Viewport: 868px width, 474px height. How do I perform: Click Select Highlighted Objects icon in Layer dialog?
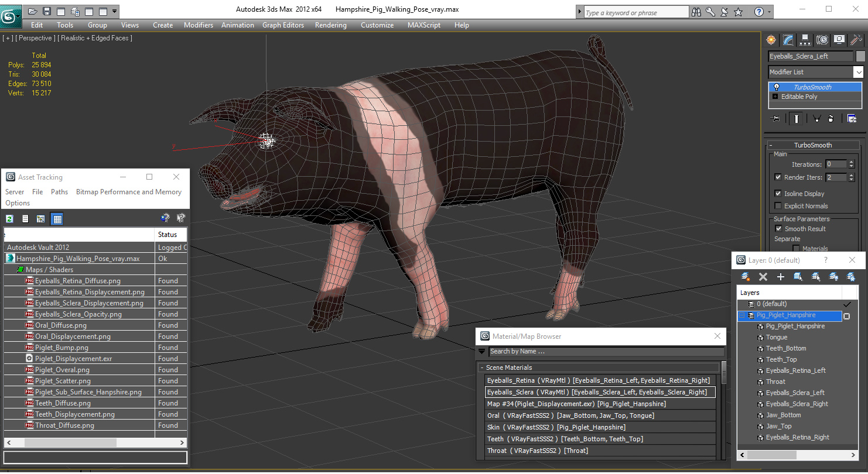798,277
